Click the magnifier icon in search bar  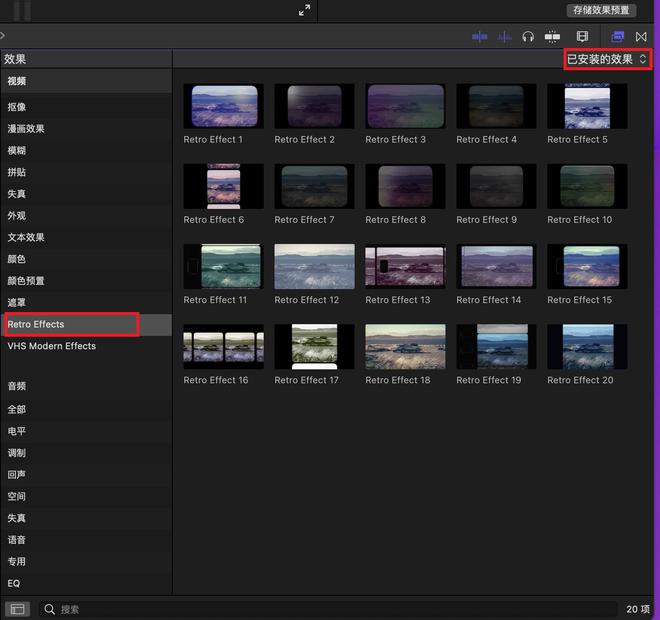click(x=49, y=609)
